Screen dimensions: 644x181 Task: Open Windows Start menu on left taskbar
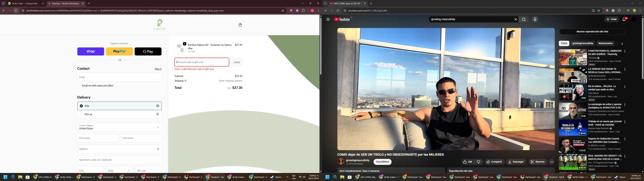click(x=6, y=177)
